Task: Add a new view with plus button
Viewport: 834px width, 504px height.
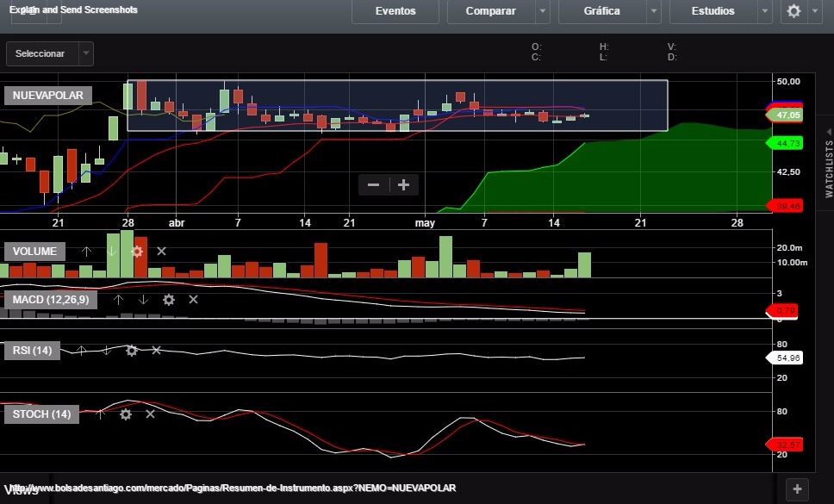Action: [798, 488]
